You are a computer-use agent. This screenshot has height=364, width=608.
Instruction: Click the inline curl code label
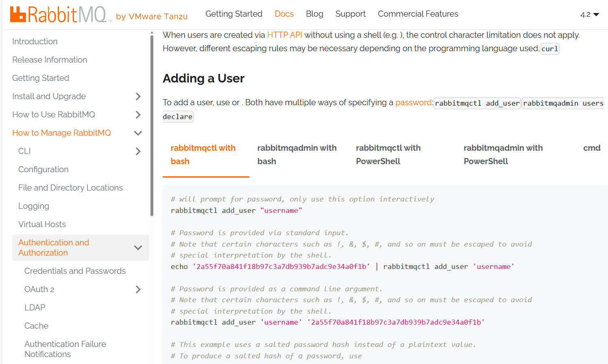[550, 49]
